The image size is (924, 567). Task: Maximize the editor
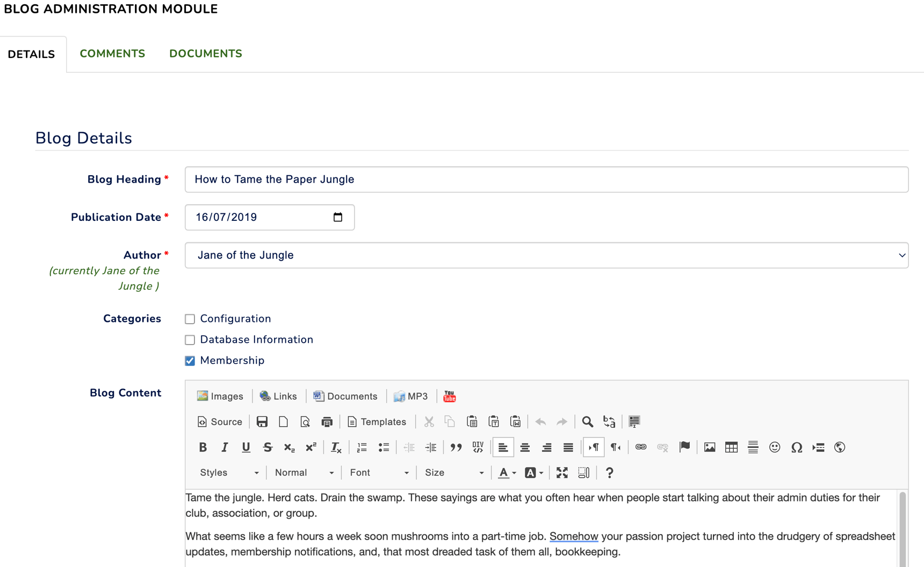point(562,473)
